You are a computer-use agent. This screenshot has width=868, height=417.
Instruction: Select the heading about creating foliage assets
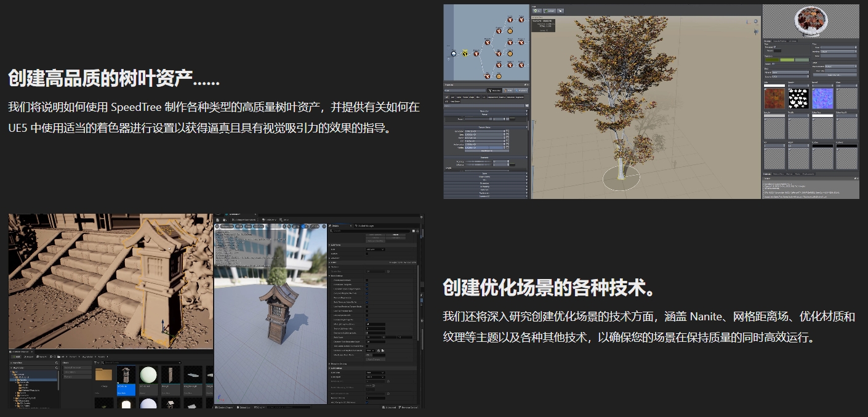(x=114, y=79)
